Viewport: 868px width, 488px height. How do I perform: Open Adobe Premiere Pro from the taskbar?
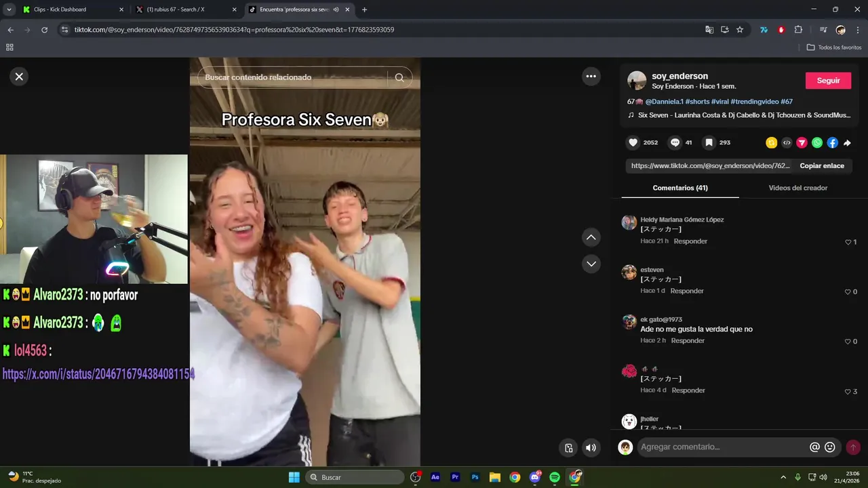455,477
